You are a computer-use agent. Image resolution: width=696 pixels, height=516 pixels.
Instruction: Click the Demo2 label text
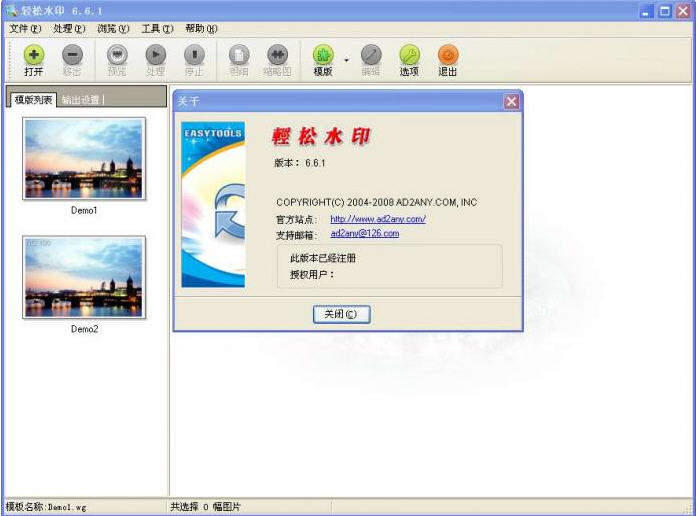(84, 329)
